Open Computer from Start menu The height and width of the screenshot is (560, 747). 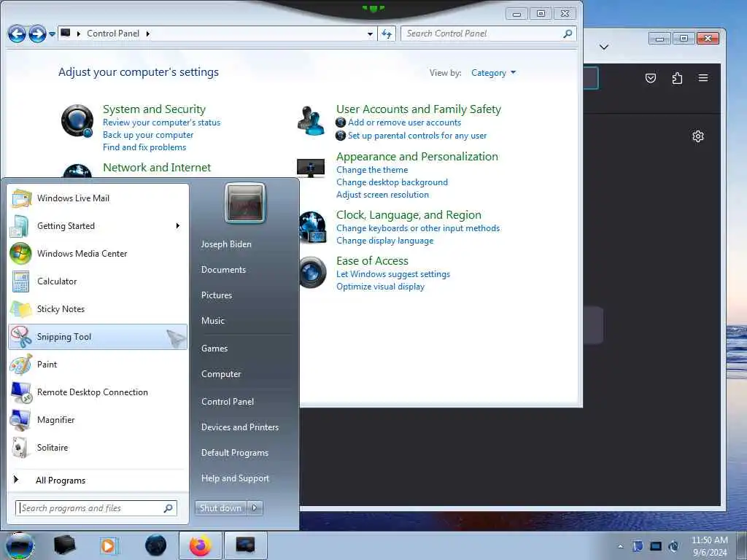(x=221, y=374)
